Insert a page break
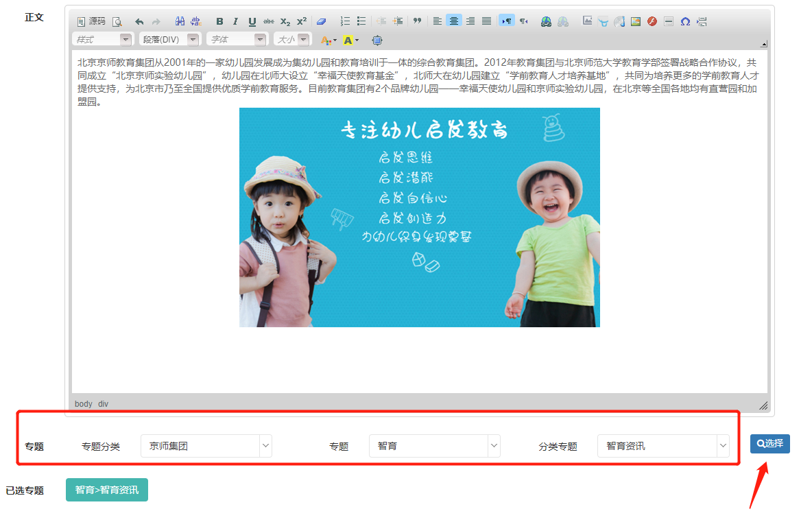812x520 pixels. click(x=702, y=21)
